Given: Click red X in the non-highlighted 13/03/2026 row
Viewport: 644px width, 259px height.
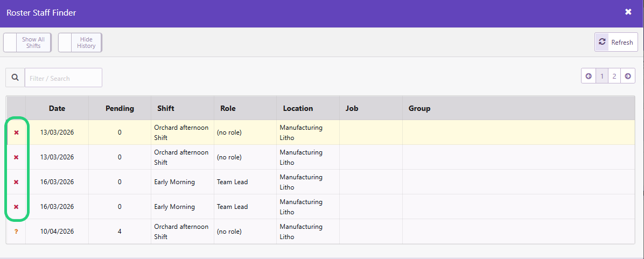Looking at the screenshot, I should [17, 157].
